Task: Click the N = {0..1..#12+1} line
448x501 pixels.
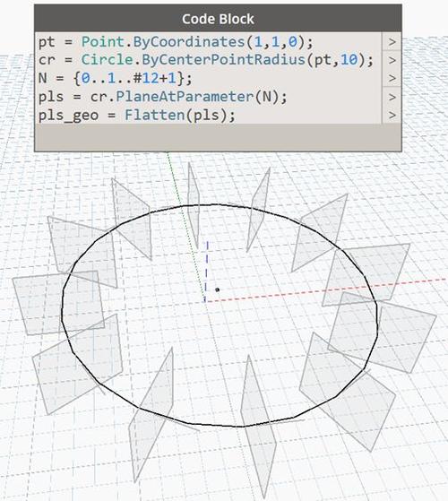Action: (x=116, y=78)
